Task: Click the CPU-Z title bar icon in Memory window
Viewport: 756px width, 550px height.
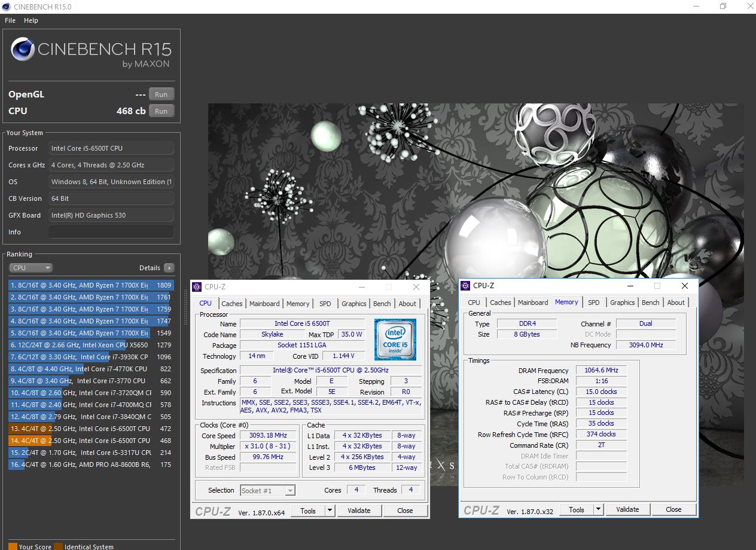Action: [466, 286]
